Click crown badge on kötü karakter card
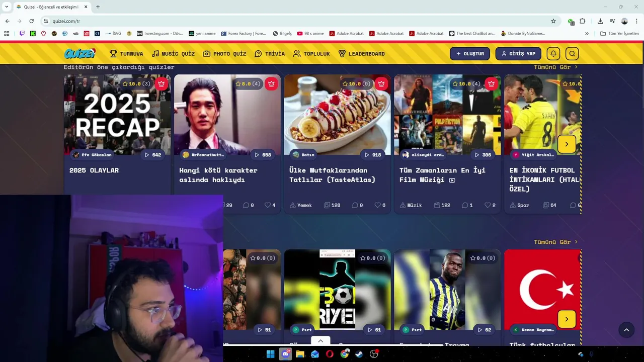The image size is (644, 362). pyautogui.click(x=271, y=83)
